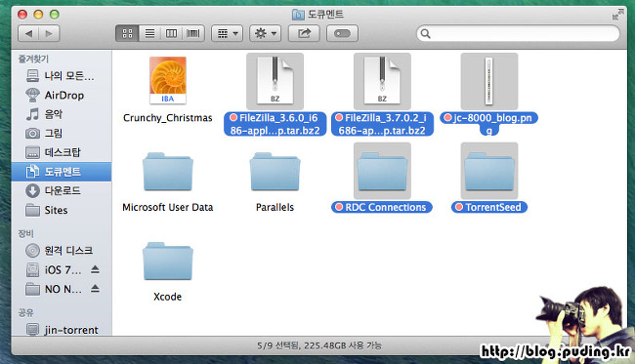Click the 그림 camera icon
This screenshot has width=635, height=364.
[32, 133]
